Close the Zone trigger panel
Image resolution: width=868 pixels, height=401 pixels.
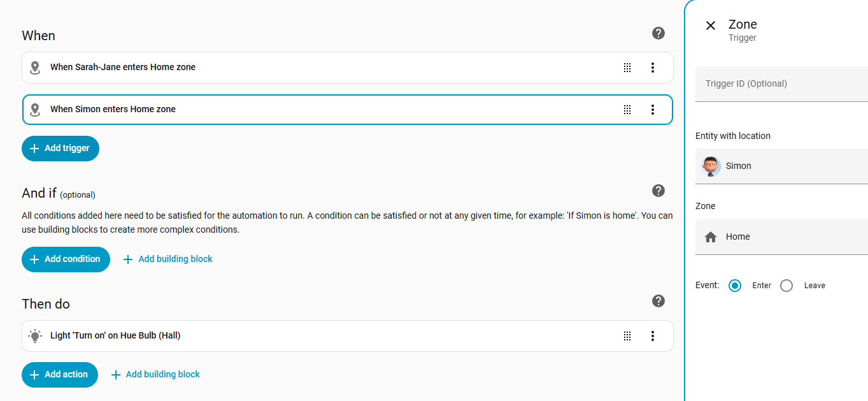711,26
